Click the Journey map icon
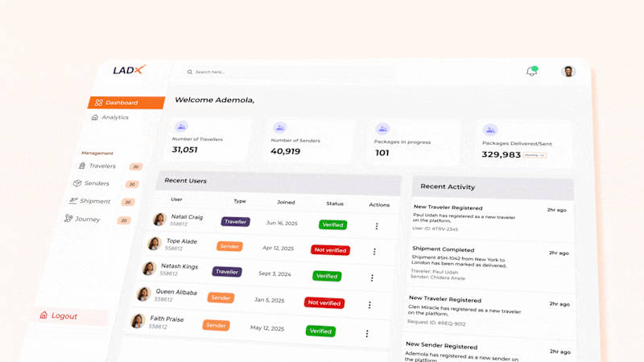The width and height of the screenshot is (644, 362). (68, 218)
